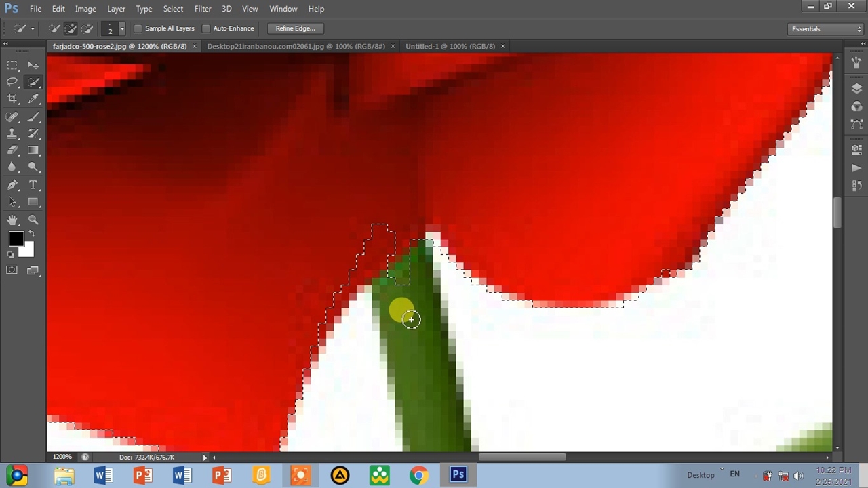Activate the Hand tool
The height and width of the screenshot is (488, 868).
[x=12, y=220]
